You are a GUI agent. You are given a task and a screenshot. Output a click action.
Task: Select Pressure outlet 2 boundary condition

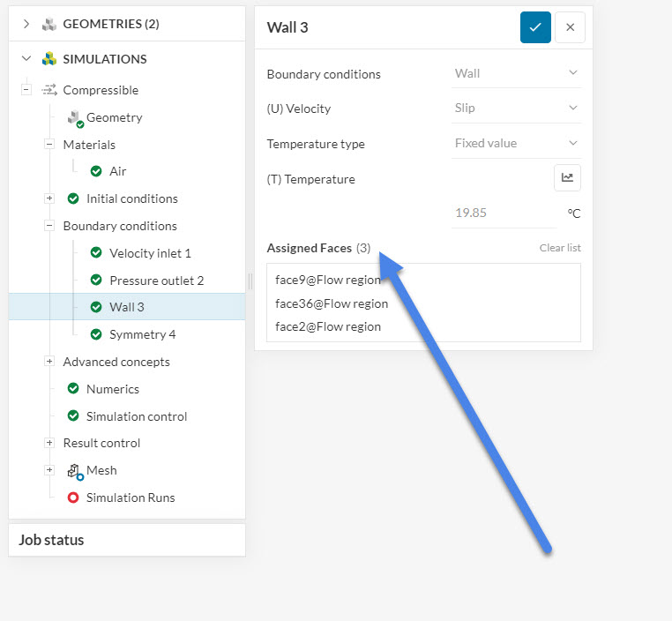[x=156, y=281]
